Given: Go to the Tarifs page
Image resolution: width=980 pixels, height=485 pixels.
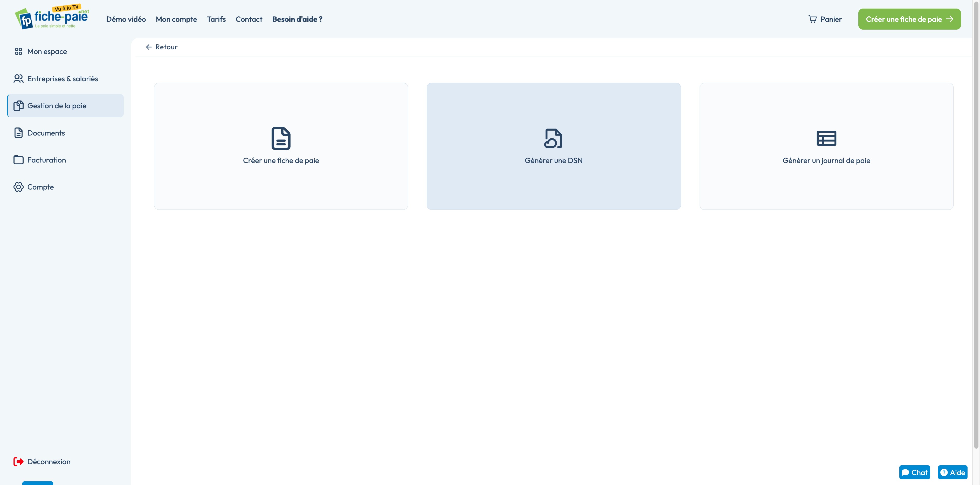Looking at the screenshot, I should point(216,19).
